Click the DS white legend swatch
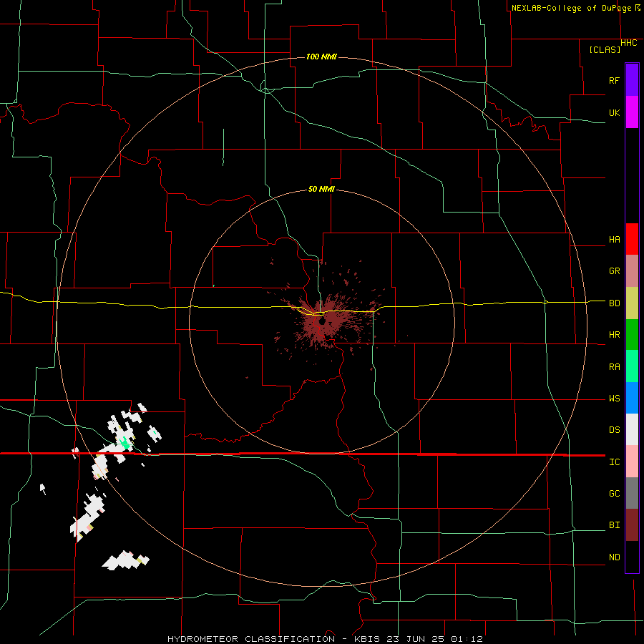This screenshot has width=644, height=644. [632, 429]
